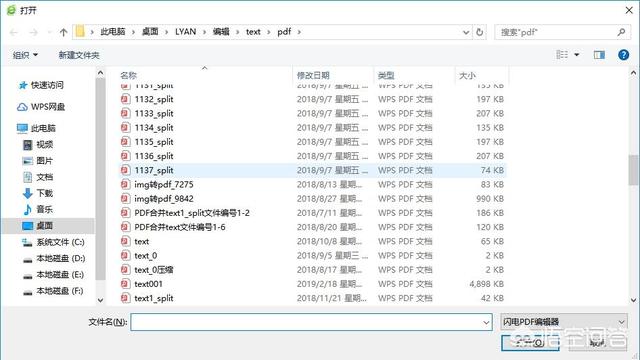Select 此电脑 in sidebar
This screenshot has width=640, height=360.
pos(36,128)
